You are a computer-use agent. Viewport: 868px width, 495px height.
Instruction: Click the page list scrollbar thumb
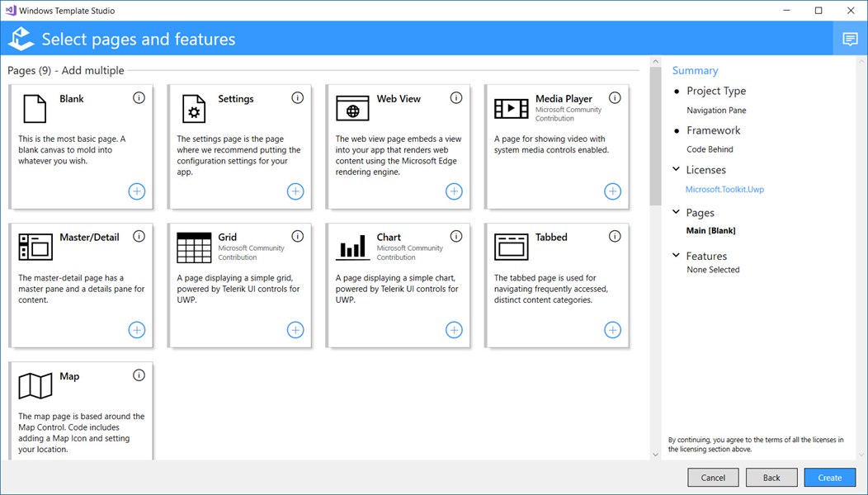pyautogui.click(x=655, y=136)
